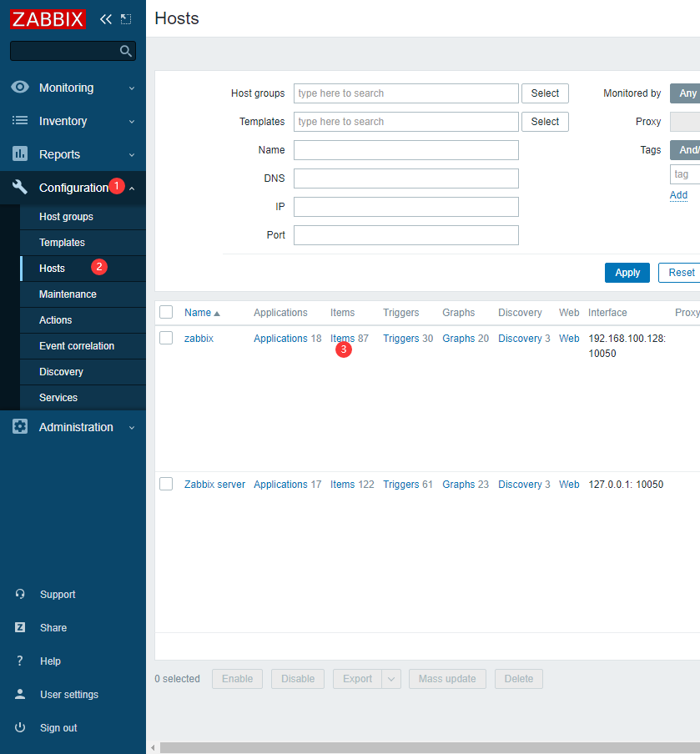Click the Help question mark icon
Image resolution: width=700 pixels, height=754 pixels.
click(x=20, y=661)
